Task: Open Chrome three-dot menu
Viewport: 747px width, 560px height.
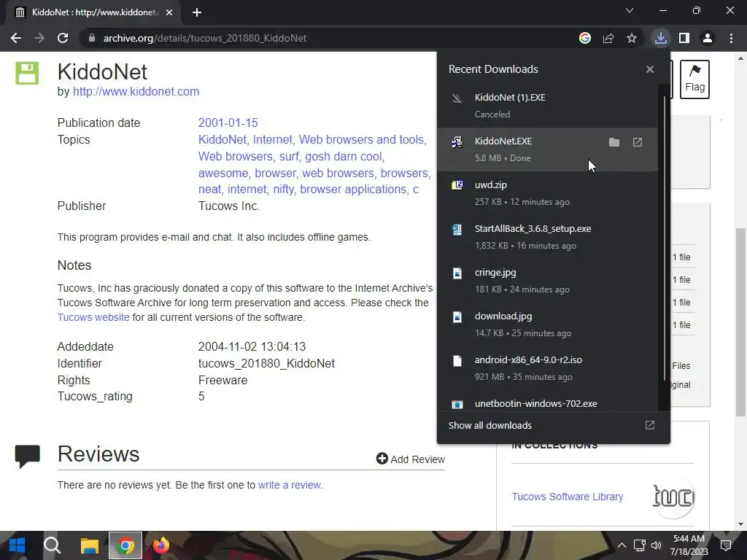Action: click(x=731, y=38)
